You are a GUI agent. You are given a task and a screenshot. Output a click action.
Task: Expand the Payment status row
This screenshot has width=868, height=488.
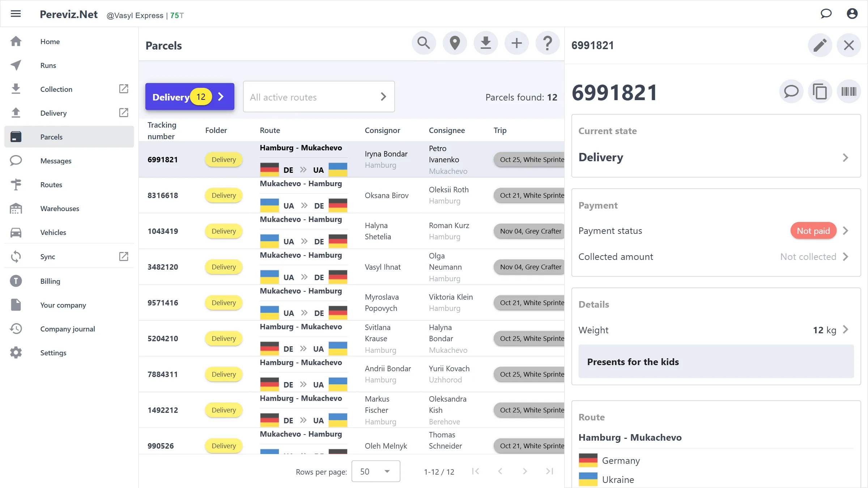click(716, 231)
